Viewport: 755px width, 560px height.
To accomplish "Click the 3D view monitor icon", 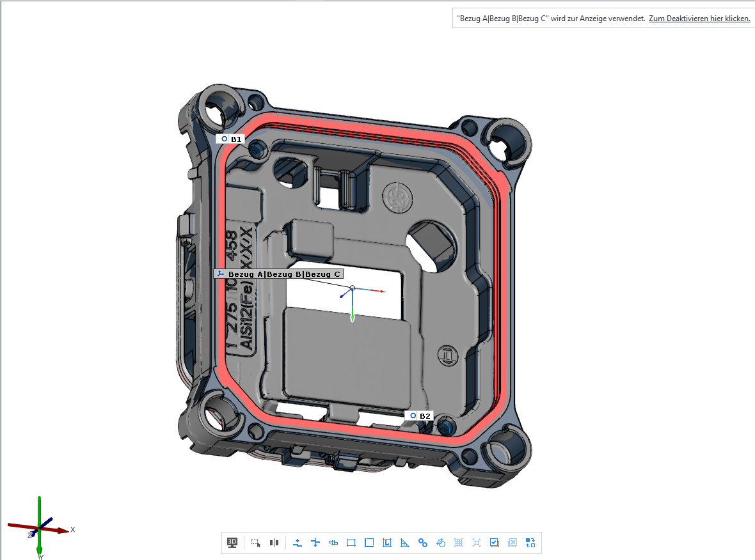I will [x=232, y=543].
